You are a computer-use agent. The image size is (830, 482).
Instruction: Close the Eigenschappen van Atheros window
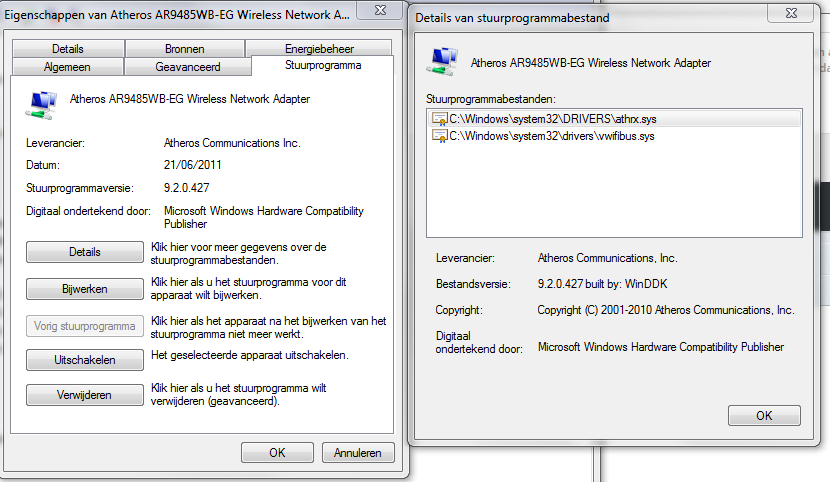[x=380, y=10]
